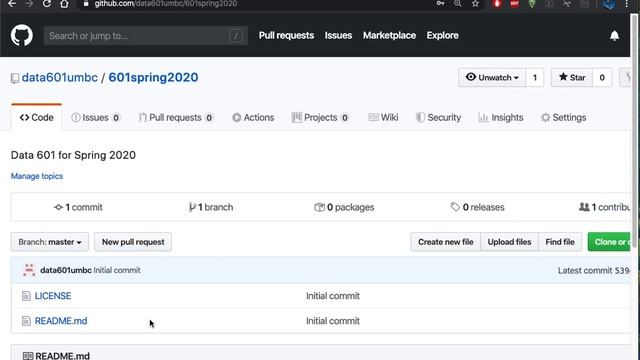Viewport: 640px width, 360px height.
Task: Open the Security tab
Action: [x=438, y=118]
